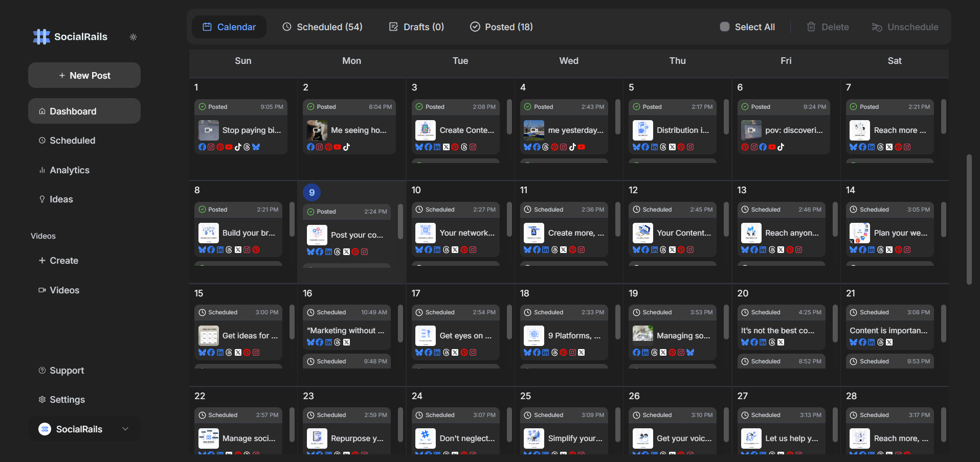
Task: Toggle light mode with the sun icon
Action: [133, 37]
